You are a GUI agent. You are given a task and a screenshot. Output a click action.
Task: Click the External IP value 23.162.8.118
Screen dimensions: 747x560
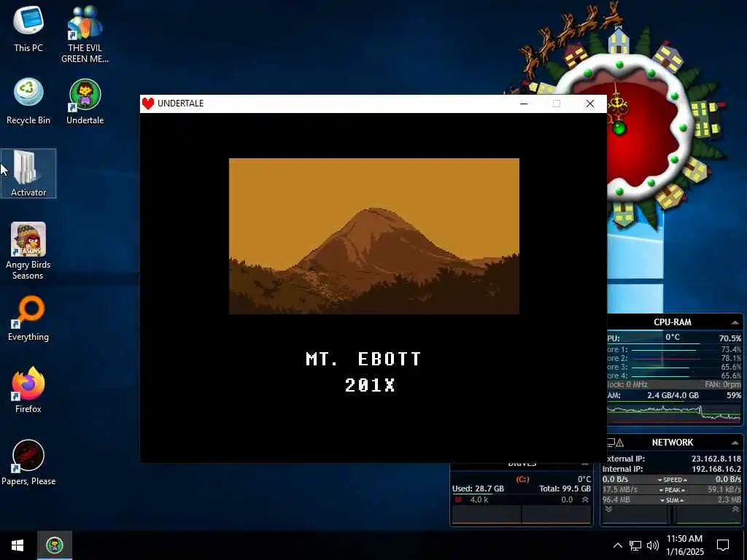(716, 459)
